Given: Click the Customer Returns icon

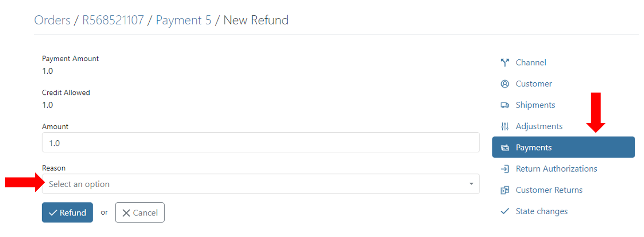Looking at the screenshot, I should pos(505,190).
